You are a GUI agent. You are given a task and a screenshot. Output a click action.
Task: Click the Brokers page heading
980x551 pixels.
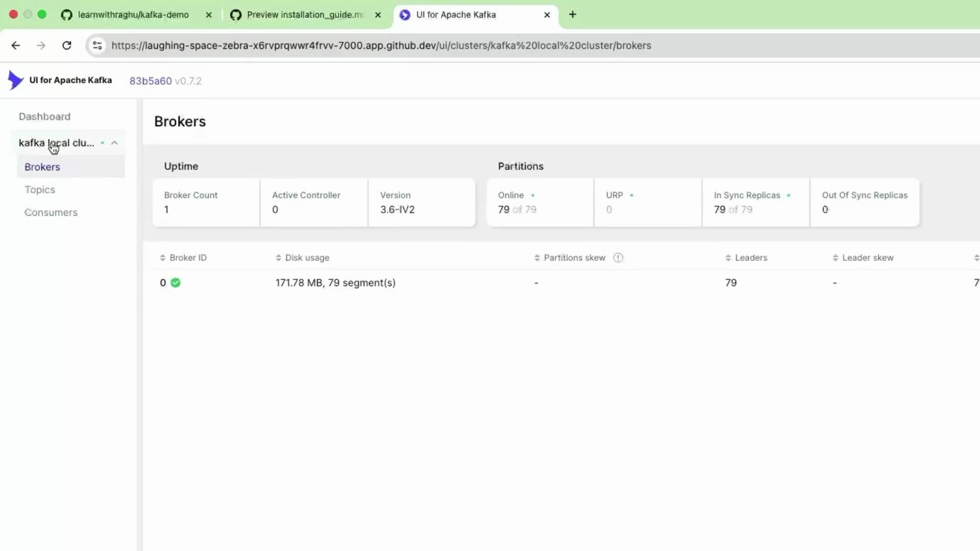[x=180, y=121]
